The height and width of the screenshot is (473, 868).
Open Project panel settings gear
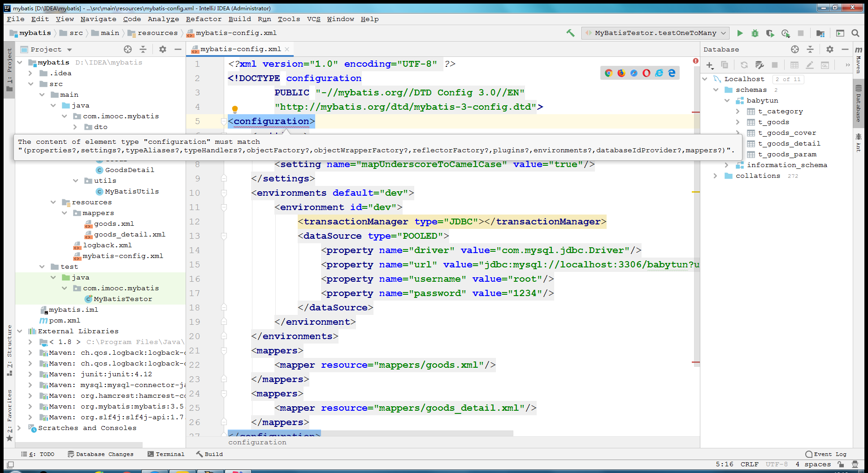coord(163,49)
